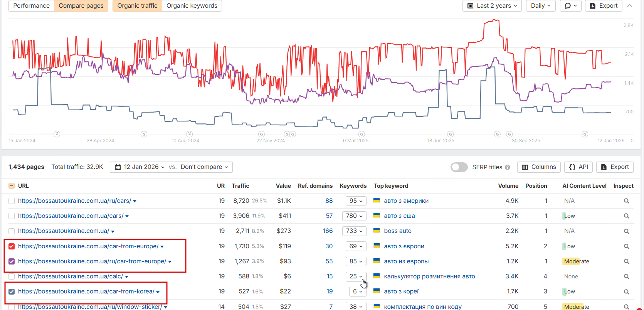Open the 88 referring domains link
644x310 pixels.
click(329, 201)
